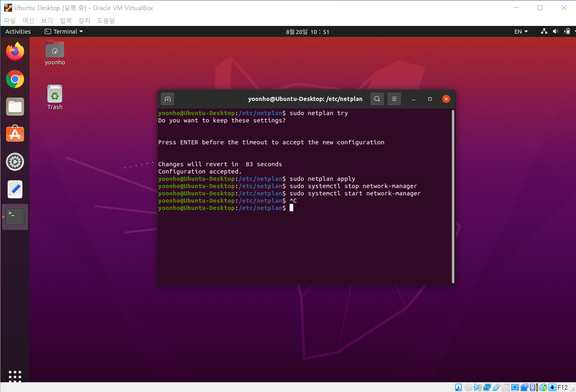Click the terminal vertical scrollbar
Viewport: 576px width, 392px height.
453,197
